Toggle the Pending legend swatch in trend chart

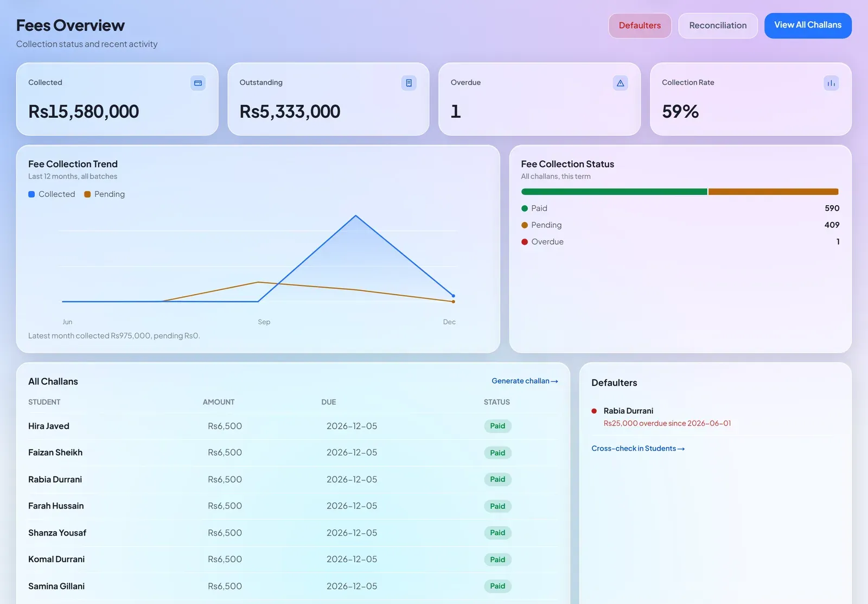click(87, 194)
